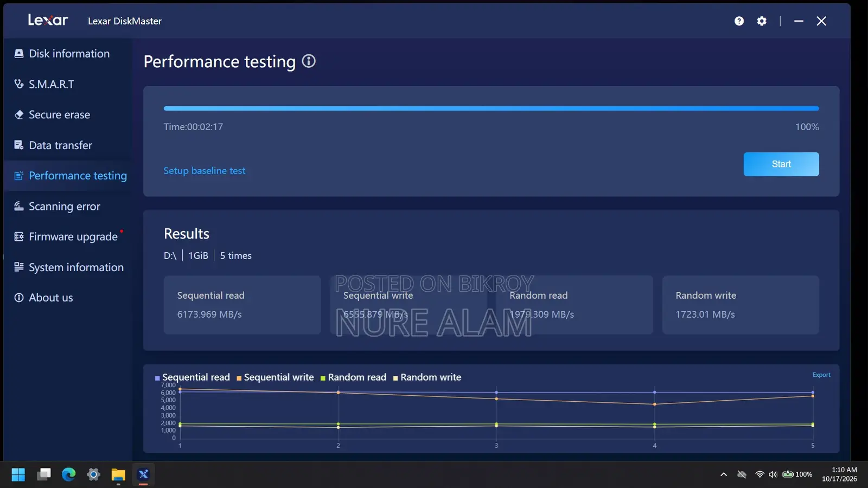Open Setup baseline test link
The width and height of the screenshot is (868, 488).
coord(205,171)
